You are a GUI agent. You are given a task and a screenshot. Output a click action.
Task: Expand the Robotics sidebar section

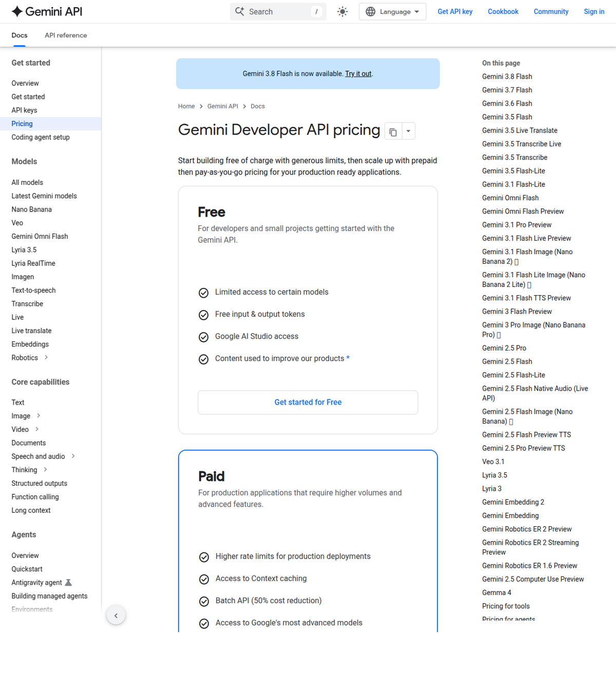46,357
